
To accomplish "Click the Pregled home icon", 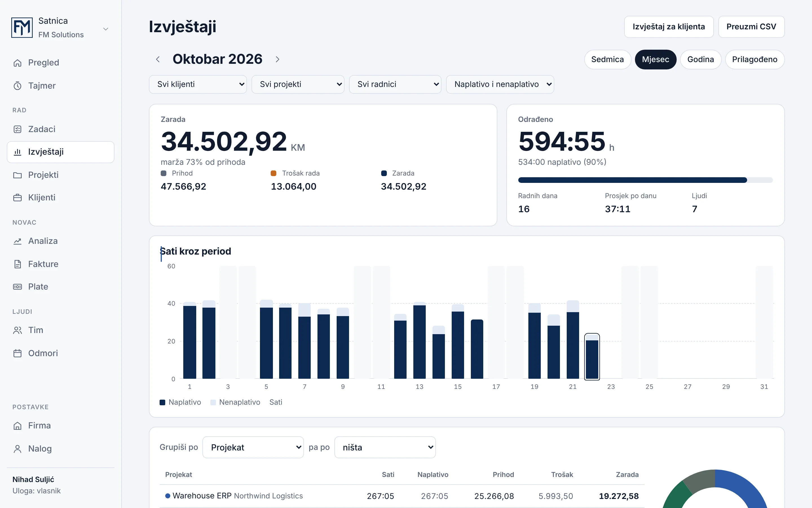I will [17, 63].
